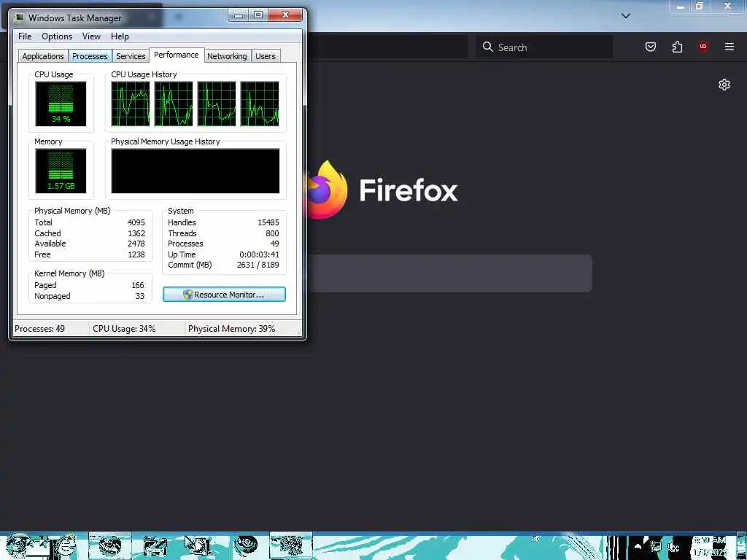747x560 pixels.
Task: Open the View menu in Task Manager
Action: (x=91, y=36)
